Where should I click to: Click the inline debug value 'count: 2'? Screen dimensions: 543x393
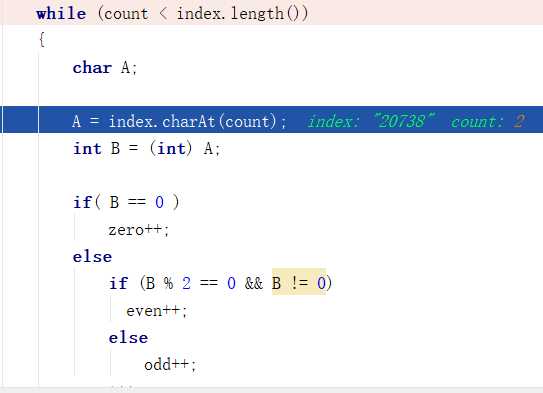tap(488, 121)
